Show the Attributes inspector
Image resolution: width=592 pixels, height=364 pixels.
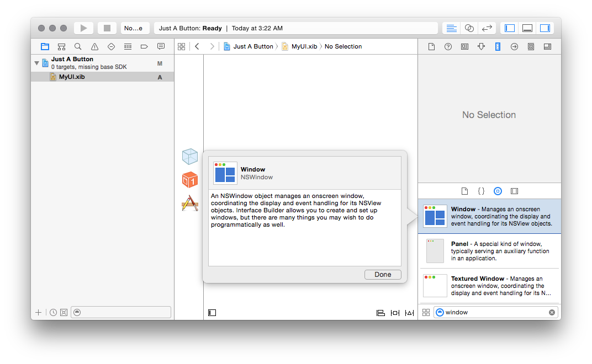coord(482,46)
